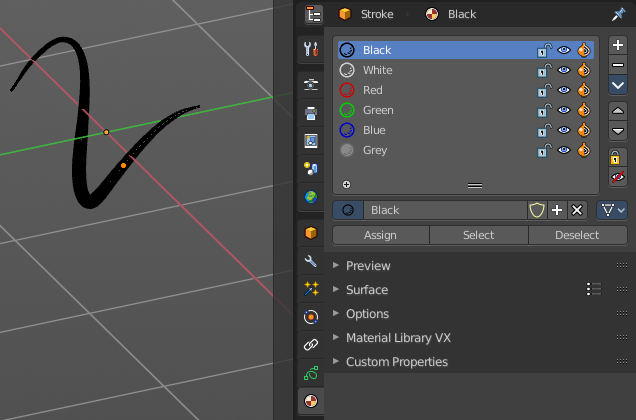Click the Black material name field

coord(445,210)
